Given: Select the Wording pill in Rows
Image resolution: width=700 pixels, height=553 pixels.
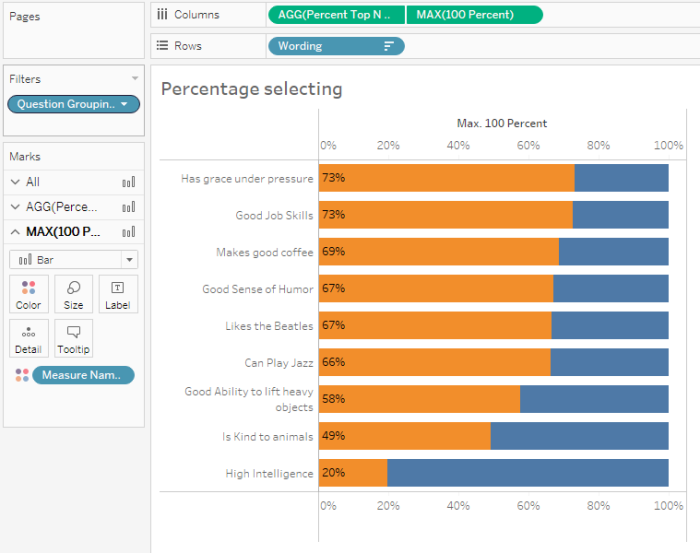Looking at the screenshot, I should click(x=336, y=46).
